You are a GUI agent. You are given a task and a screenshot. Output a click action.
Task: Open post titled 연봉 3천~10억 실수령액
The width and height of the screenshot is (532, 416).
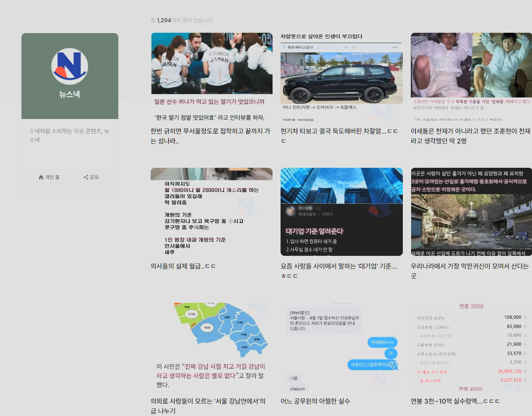(455, 401)
